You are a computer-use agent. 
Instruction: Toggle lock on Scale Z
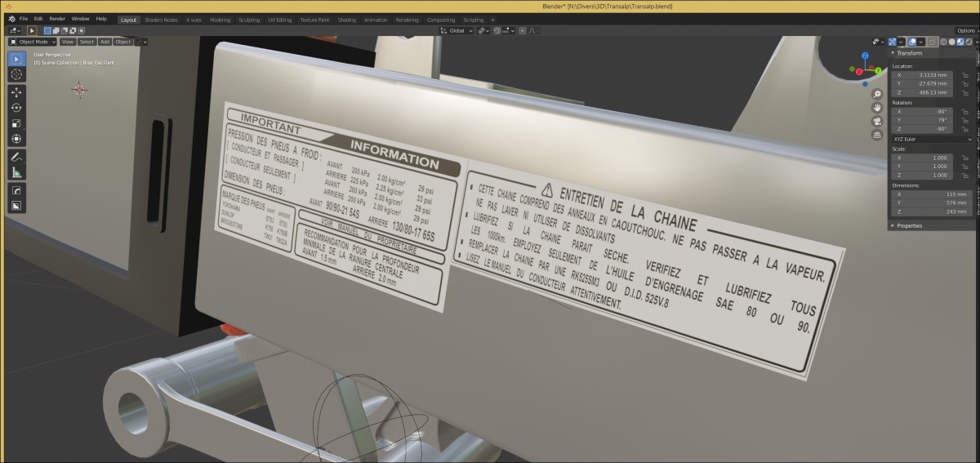click(x=965, y=175)
